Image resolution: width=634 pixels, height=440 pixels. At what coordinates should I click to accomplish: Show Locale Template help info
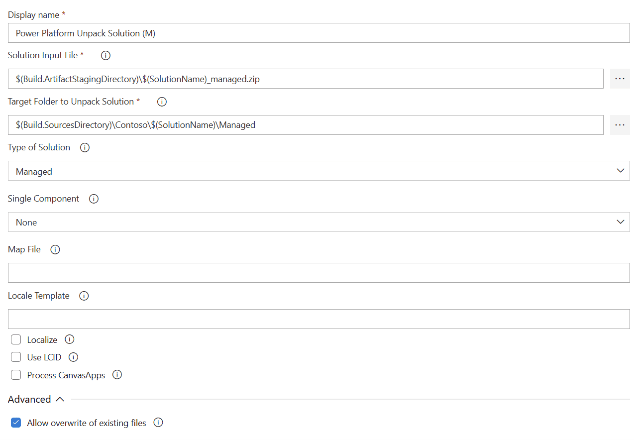click(84, 296)
